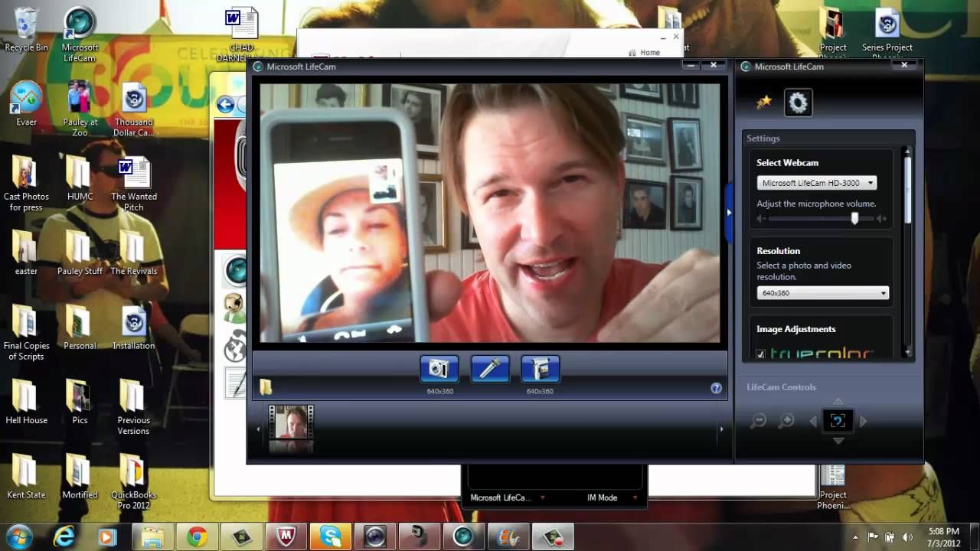Pan camera right with the right arrow
The height and width of the screenshot is (551, 980).
point(863,421)
